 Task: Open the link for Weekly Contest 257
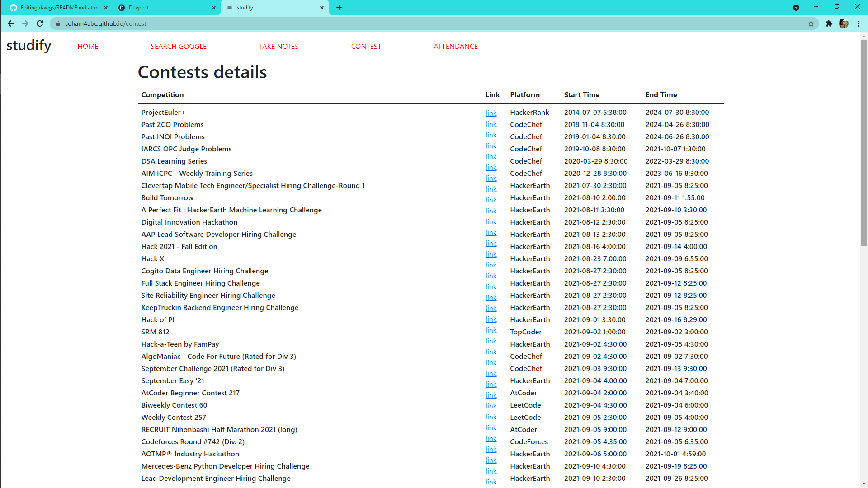491,417
